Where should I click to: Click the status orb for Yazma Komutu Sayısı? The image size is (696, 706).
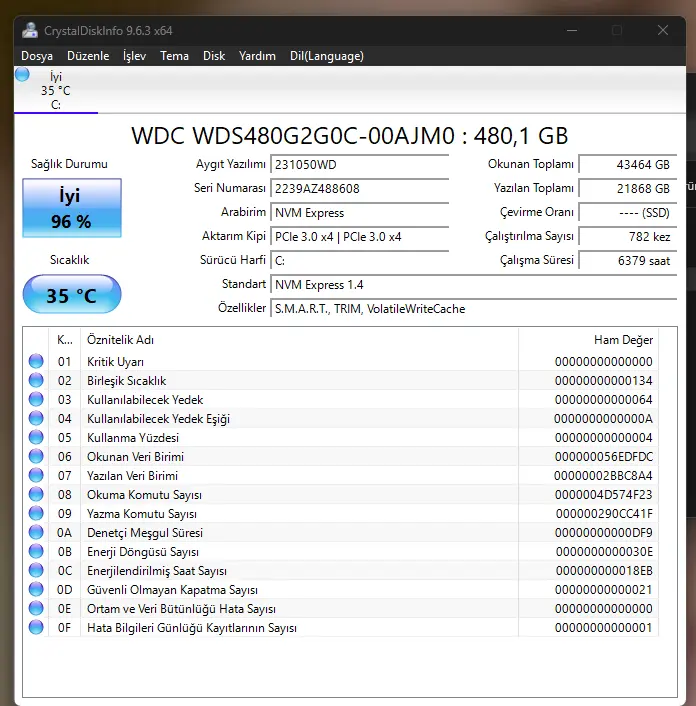click(x=36, y=513)
